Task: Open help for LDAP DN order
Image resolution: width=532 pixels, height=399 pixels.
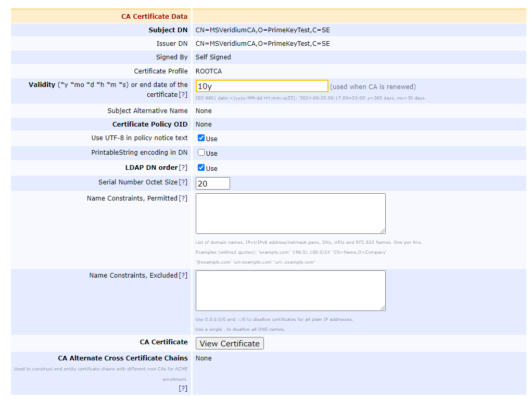Action: tap(183, 168)
